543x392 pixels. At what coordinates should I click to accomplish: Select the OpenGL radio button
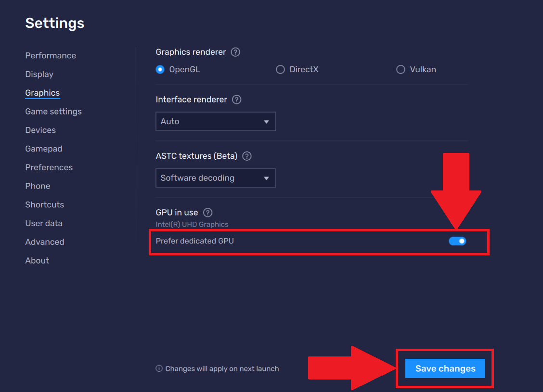[160, 69]
